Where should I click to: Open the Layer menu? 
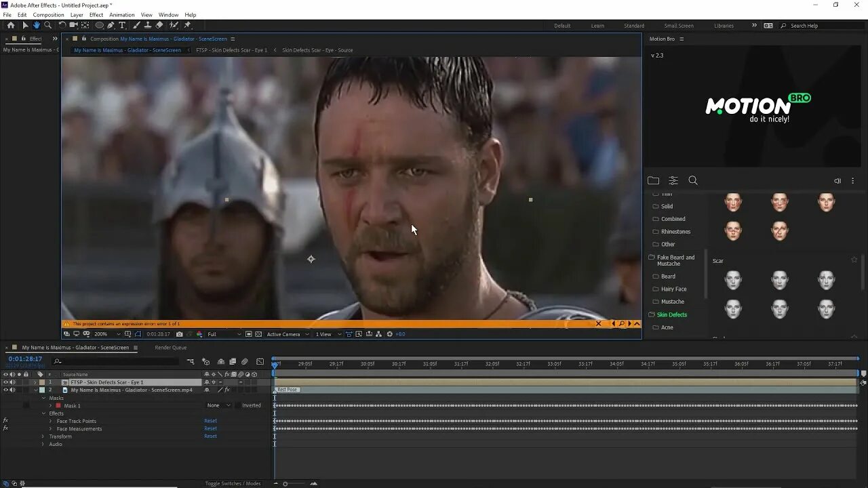[77, 15]
